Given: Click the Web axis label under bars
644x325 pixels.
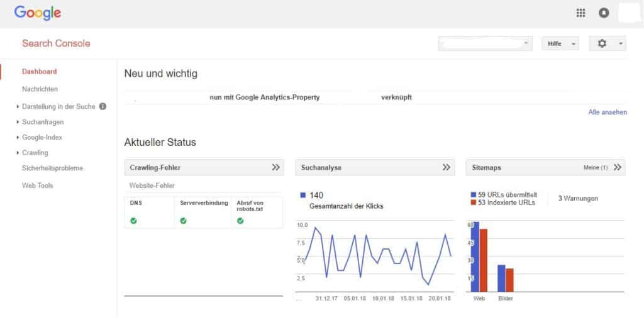Looking at the screenshot, I should pyautogui.click(x=479, y=299).
